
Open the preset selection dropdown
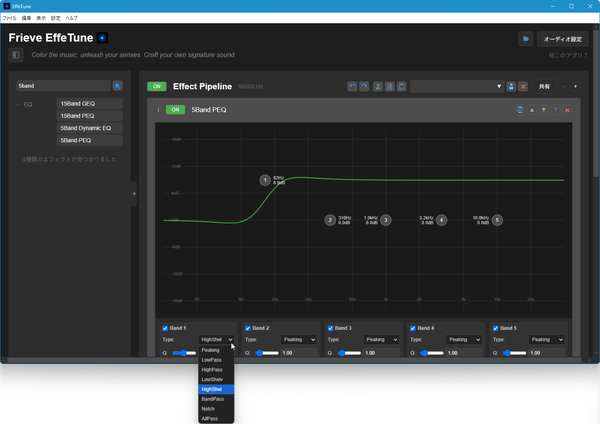(x=457, y=86)
